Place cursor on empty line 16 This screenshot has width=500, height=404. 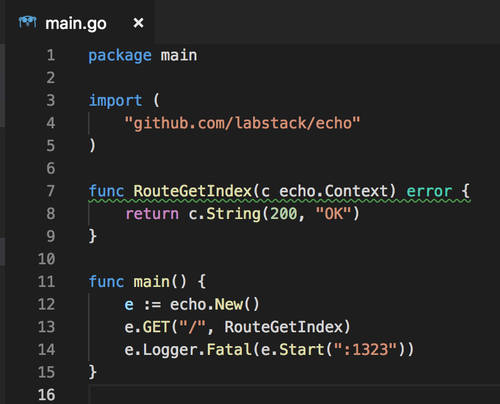click(x=293, y=395)
